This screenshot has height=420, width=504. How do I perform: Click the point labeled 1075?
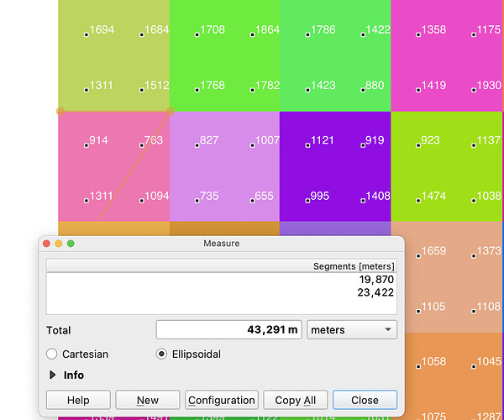point(434,416)
